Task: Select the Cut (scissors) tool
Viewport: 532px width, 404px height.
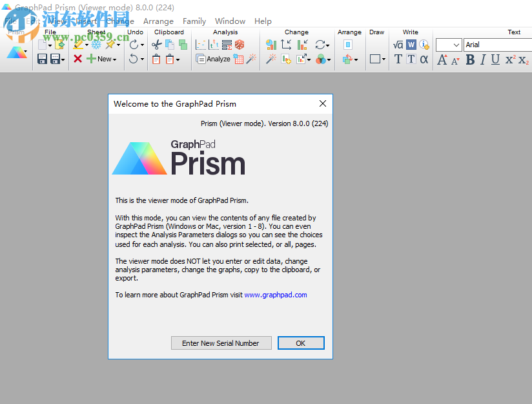Action: [157, 45]
